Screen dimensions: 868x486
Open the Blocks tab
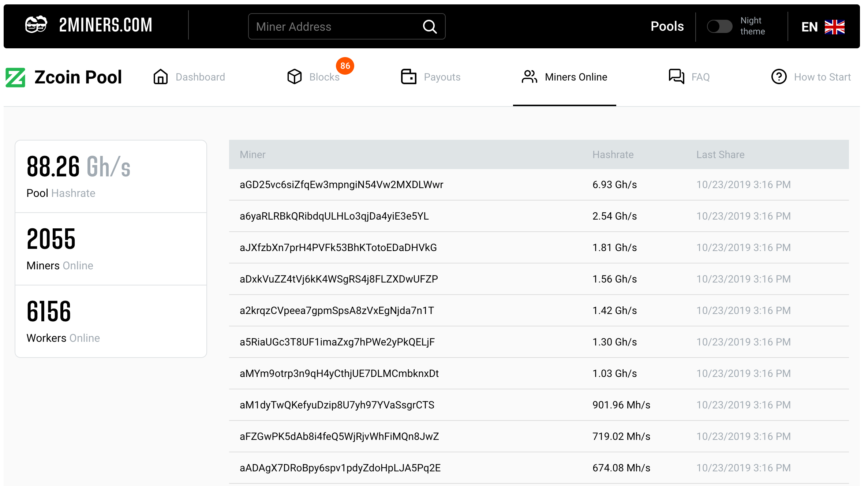click(x=324, y=77)
